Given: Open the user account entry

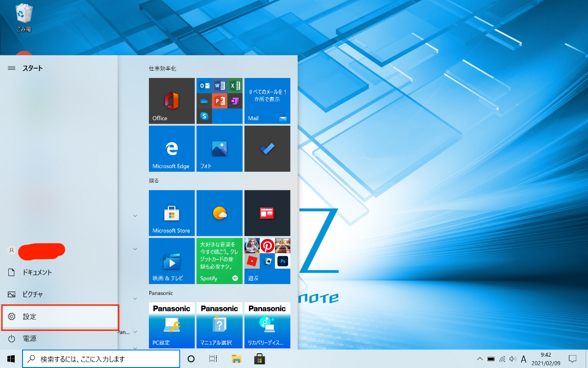Looking at the screenshot, I should click(59, 250).
